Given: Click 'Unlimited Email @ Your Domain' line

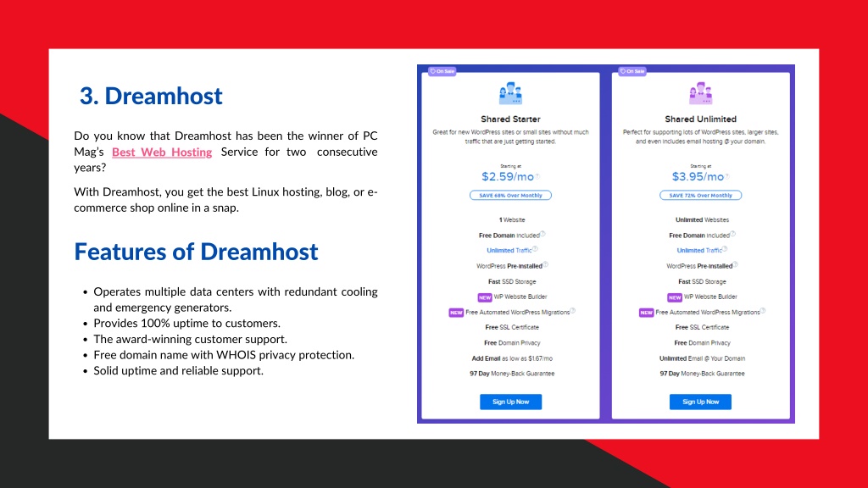Looking at the screenshot, I should 702,358.
